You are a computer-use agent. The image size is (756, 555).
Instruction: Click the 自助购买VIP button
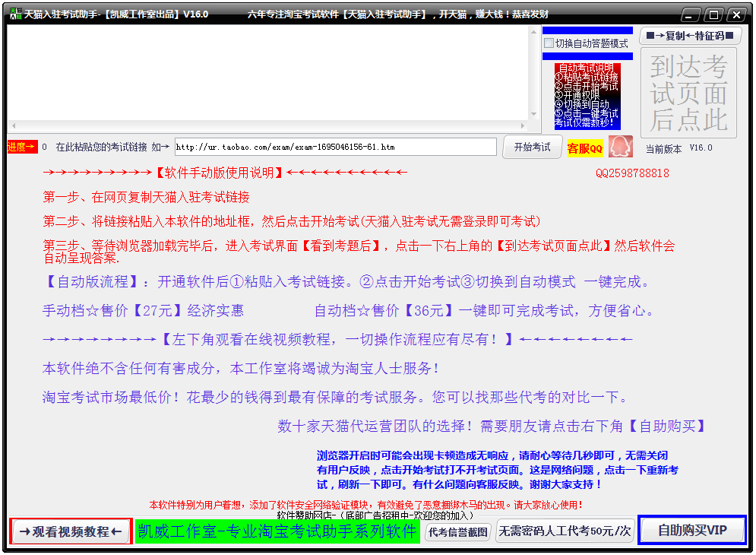pyautogui.click(x=692, y=531)
